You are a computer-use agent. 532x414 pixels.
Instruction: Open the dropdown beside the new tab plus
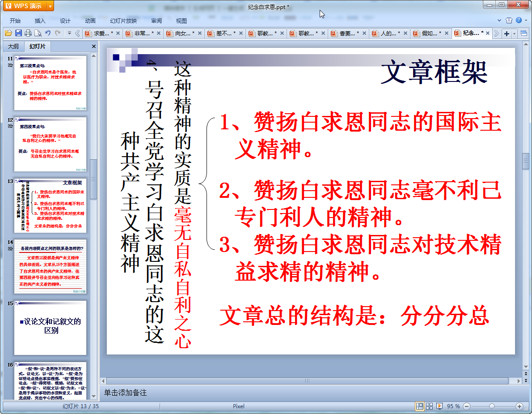click(x=515, y=33)
